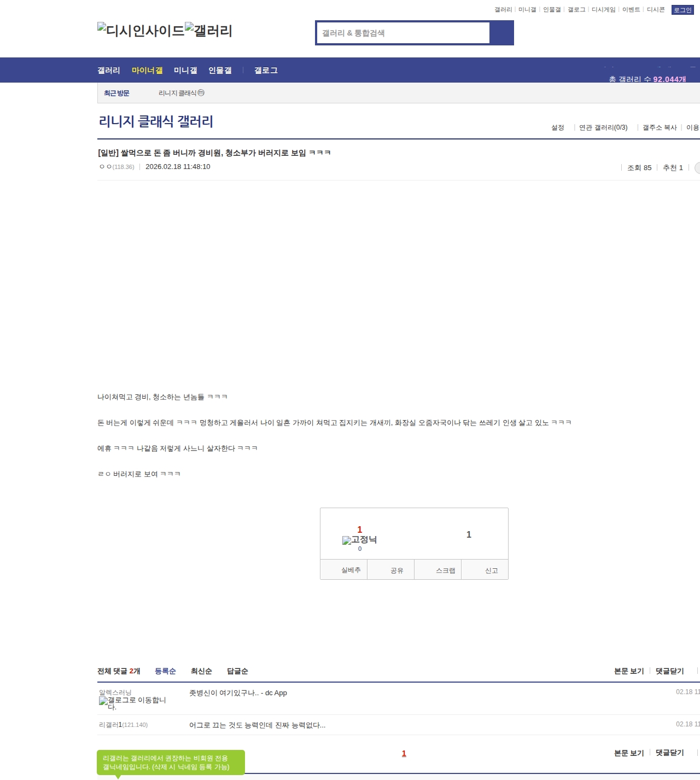Click lower 댓글닫기 toggle
The height and width of the screenshot is (780, 700).
point(669,753)
